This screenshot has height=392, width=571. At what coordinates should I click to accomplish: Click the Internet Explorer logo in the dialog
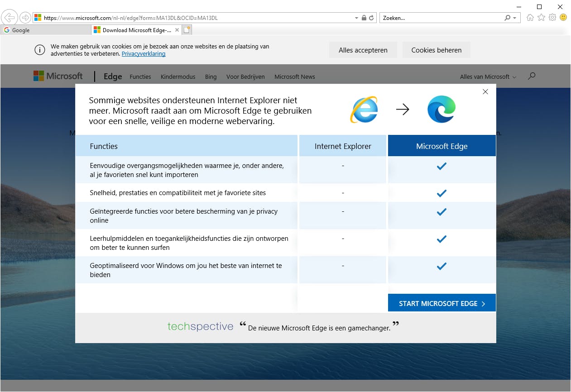pyautogui.click(x=364, y=109)
